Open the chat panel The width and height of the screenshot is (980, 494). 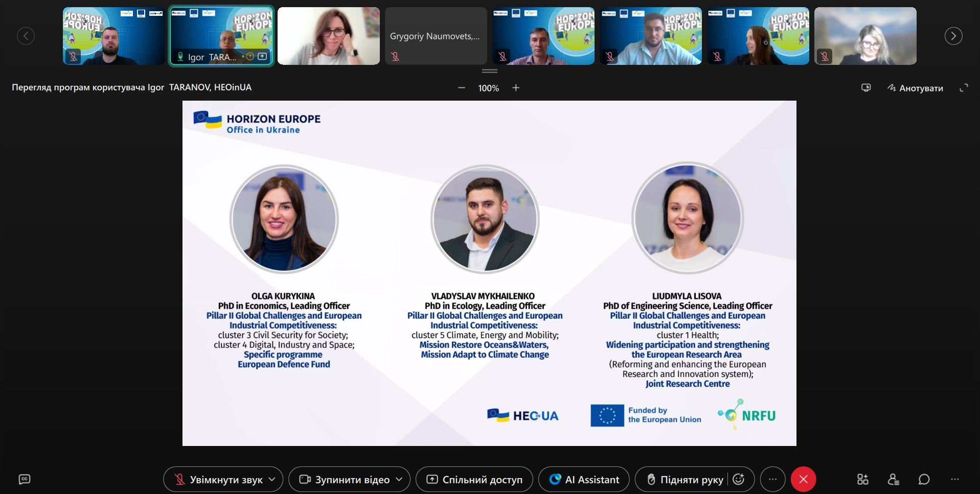tap(924, 479)
